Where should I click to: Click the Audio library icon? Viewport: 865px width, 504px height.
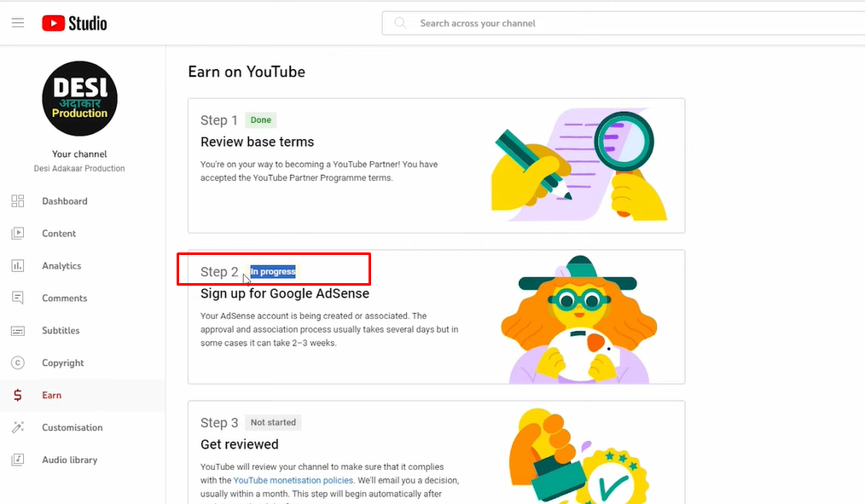coord(17,461)
